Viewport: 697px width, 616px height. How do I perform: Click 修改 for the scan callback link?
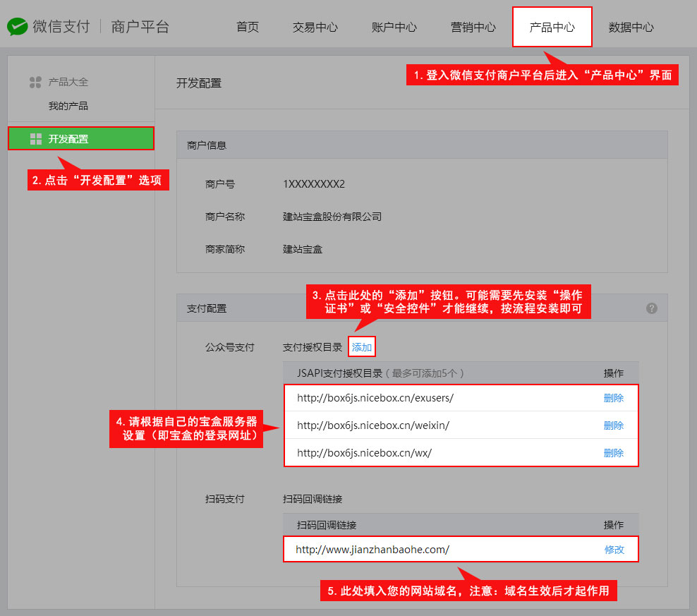[x=614, y=550]
